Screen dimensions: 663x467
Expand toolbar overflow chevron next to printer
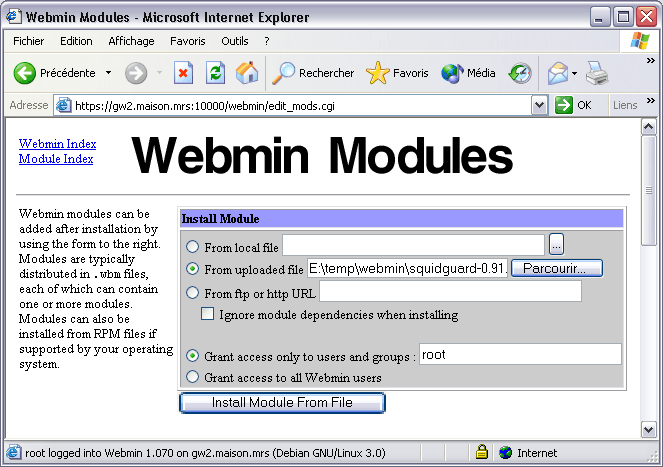651,61
